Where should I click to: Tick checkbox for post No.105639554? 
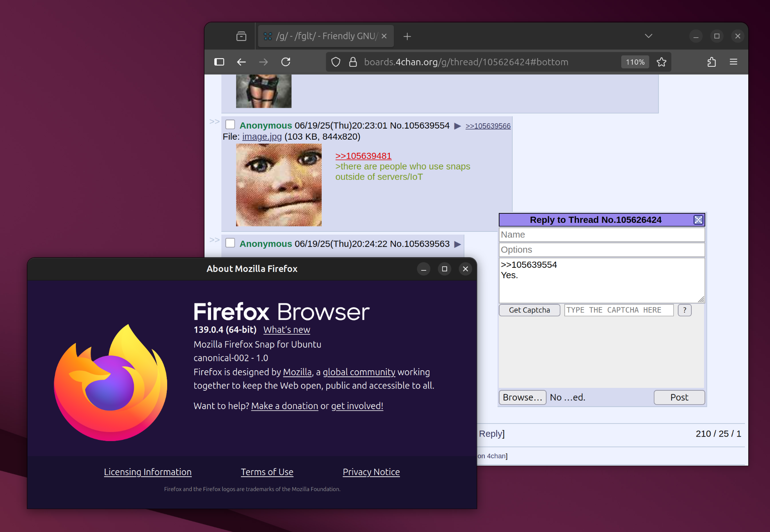pyautogui.click(x=230, y=125)
